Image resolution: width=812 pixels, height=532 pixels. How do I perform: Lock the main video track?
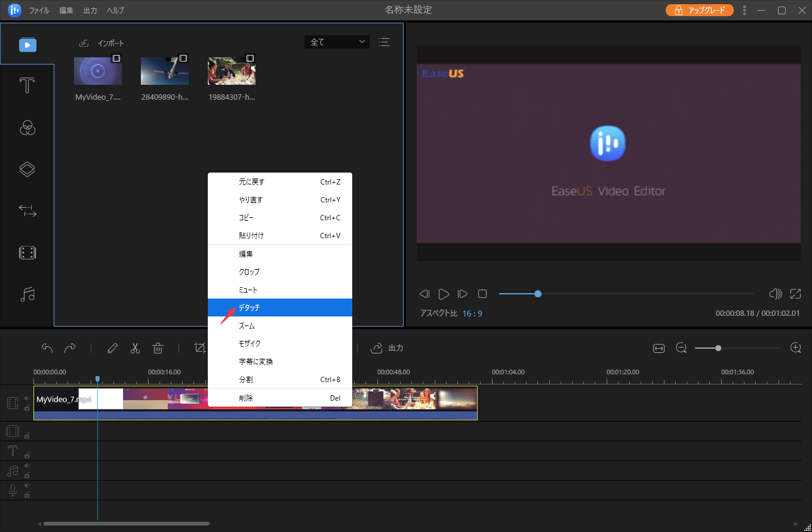[27, 408]
